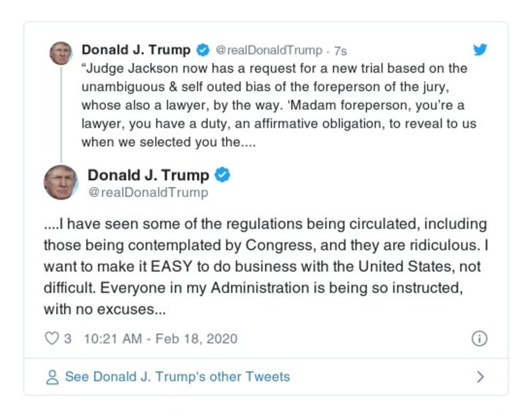Expand the footer's right chevron arrow

point(480,377)
